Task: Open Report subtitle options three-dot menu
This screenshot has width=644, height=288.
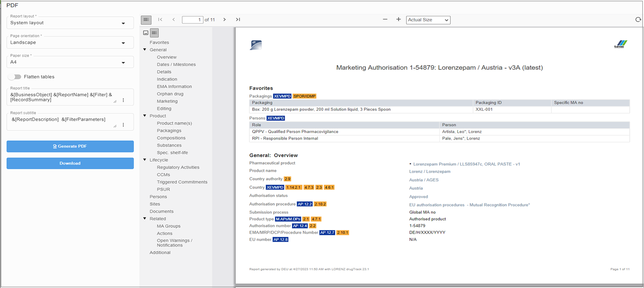Action: point(123,125)
